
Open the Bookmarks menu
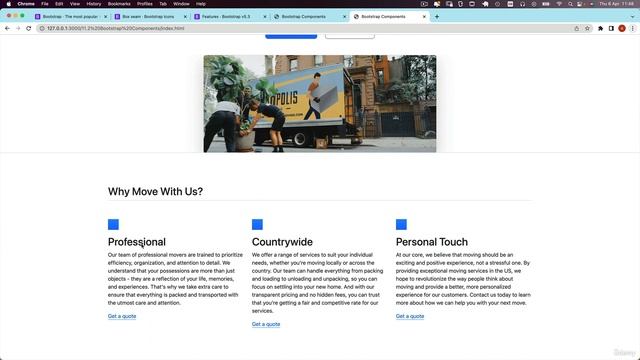click(x=119, y=4)
